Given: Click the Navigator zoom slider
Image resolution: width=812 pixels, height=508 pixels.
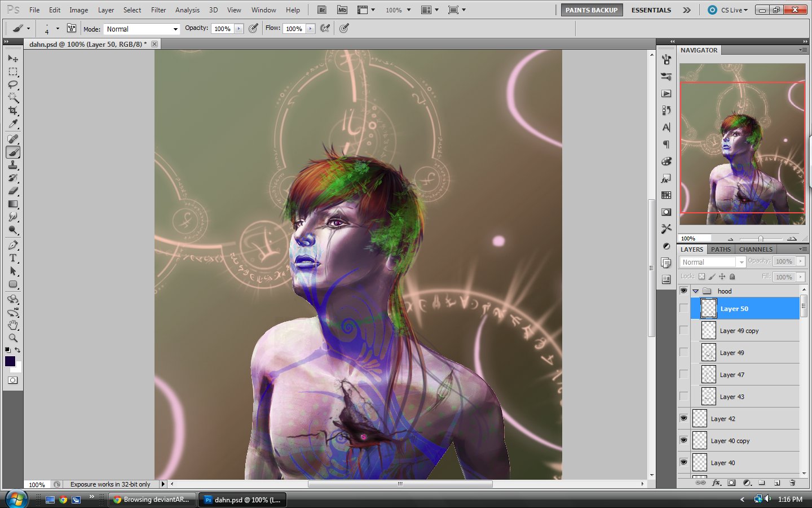Looking at the screenshot, I should [761, 239].
